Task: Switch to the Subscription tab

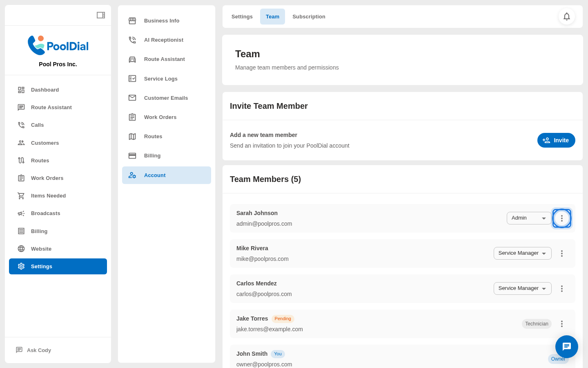Action: tap(309, 16)
